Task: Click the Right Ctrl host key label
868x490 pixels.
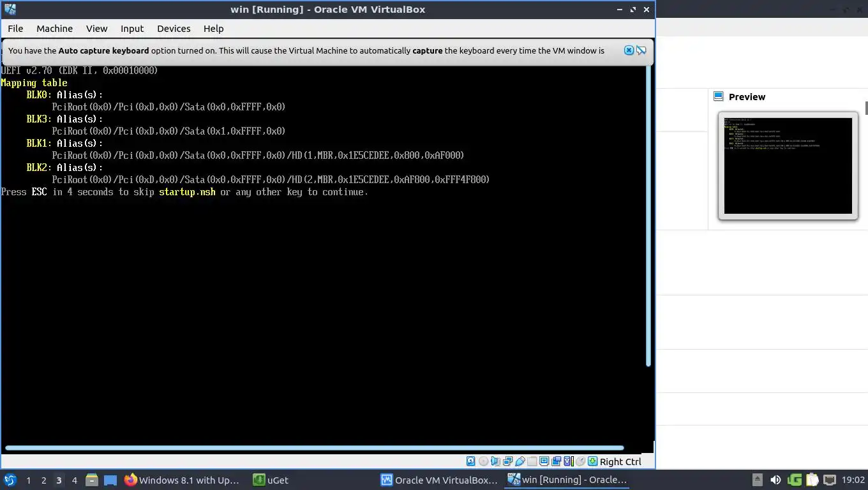Action: pyautogui.click(x=621, y=462)
